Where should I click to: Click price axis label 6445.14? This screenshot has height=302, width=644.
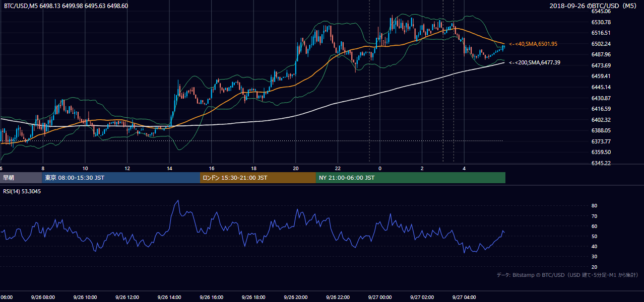601,87
